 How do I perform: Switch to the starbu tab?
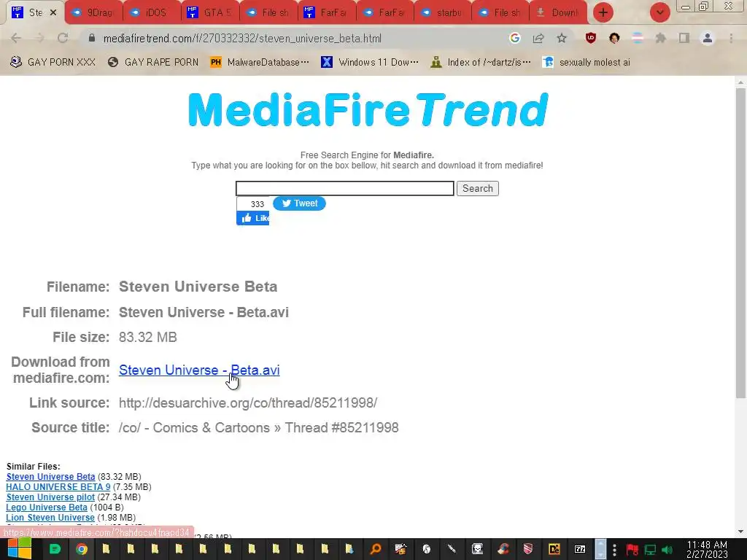pos(443,13)
